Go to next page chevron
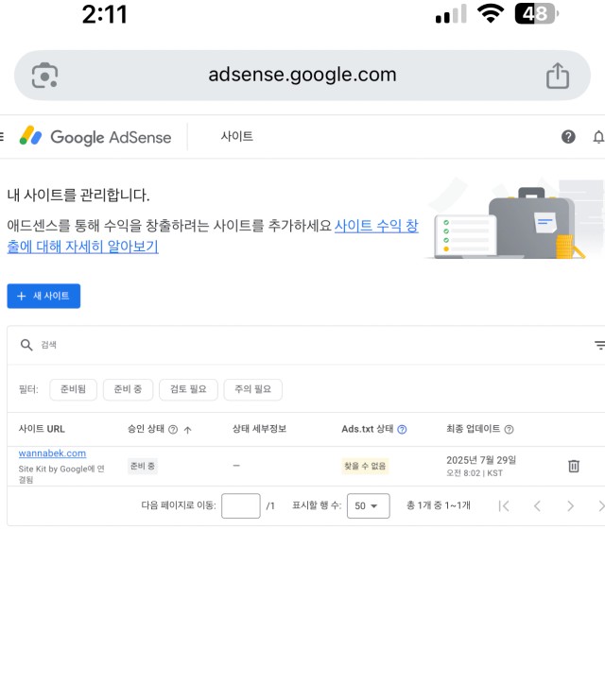Viewport: 605px width, 700px height. [571, 505]
